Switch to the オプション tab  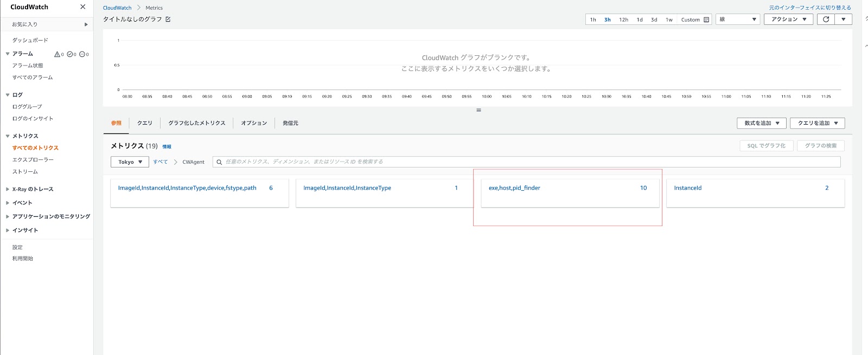point(254,123)
